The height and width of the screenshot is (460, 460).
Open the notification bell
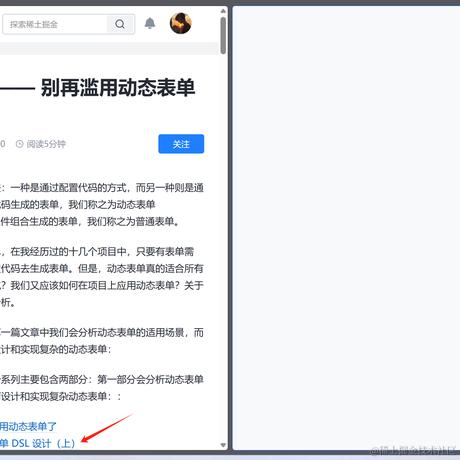coord(150,23)
